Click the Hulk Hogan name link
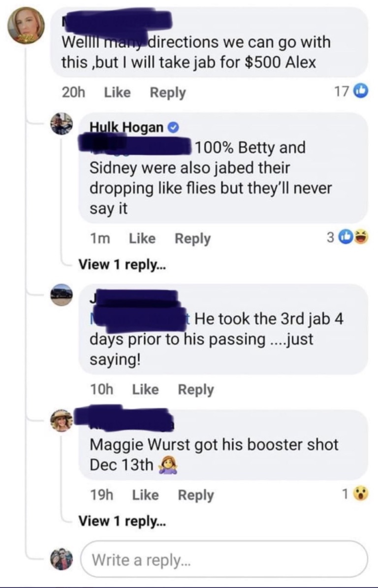This screenshot has height=588, width=378. (126, 128)
